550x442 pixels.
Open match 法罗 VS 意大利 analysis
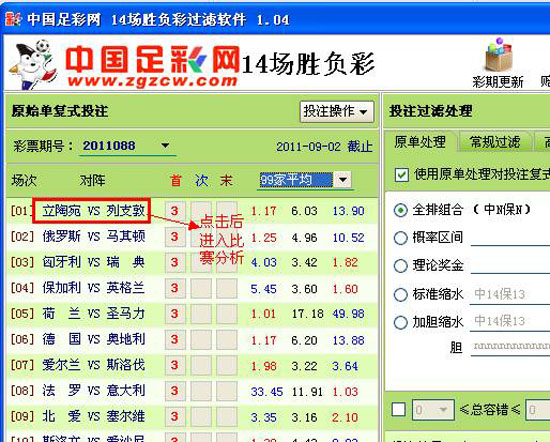pos(94,391)
